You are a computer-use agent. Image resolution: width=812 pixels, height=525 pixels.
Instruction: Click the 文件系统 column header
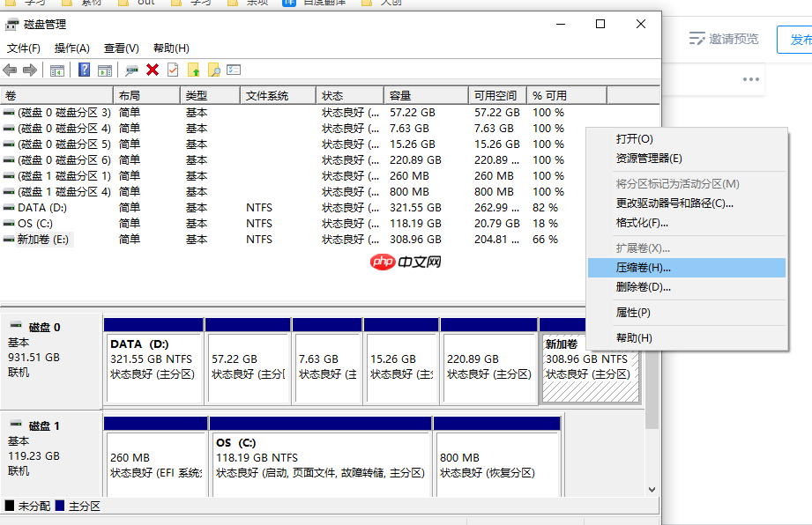click(x=267, y=95)
